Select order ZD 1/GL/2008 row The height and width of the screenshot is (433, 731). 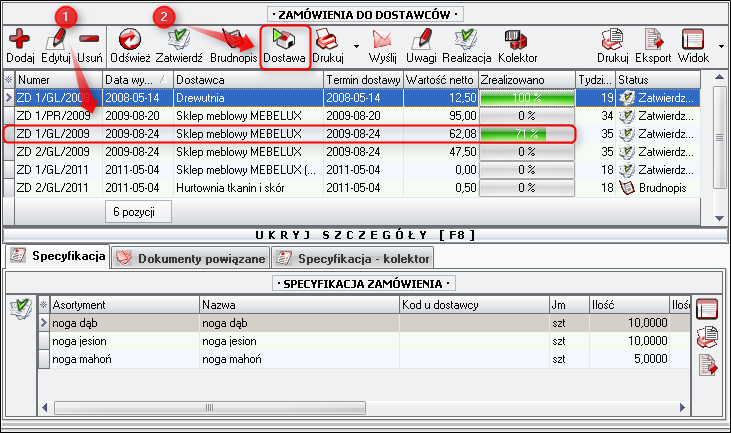pyautogui.click(x=352, y=98)
